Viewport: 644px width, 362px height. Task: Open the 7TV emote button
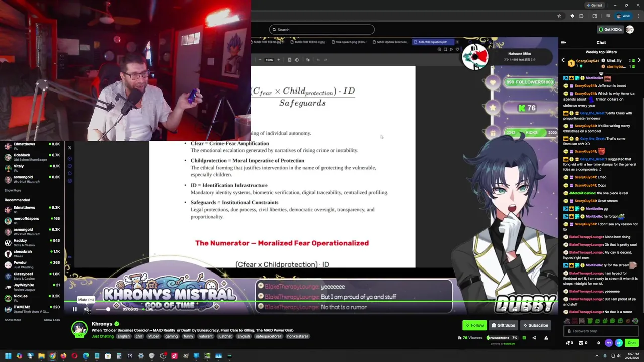click(x=609, y=343)
